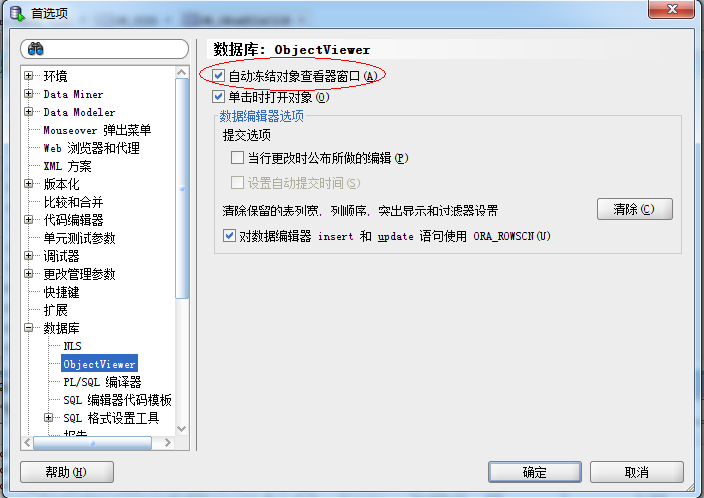
Task: Confirm with the 确定 button
Action: [535, 472]
